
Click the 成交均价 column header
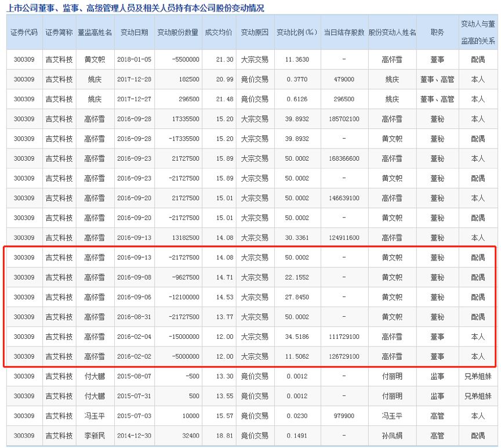click(219, 32)
